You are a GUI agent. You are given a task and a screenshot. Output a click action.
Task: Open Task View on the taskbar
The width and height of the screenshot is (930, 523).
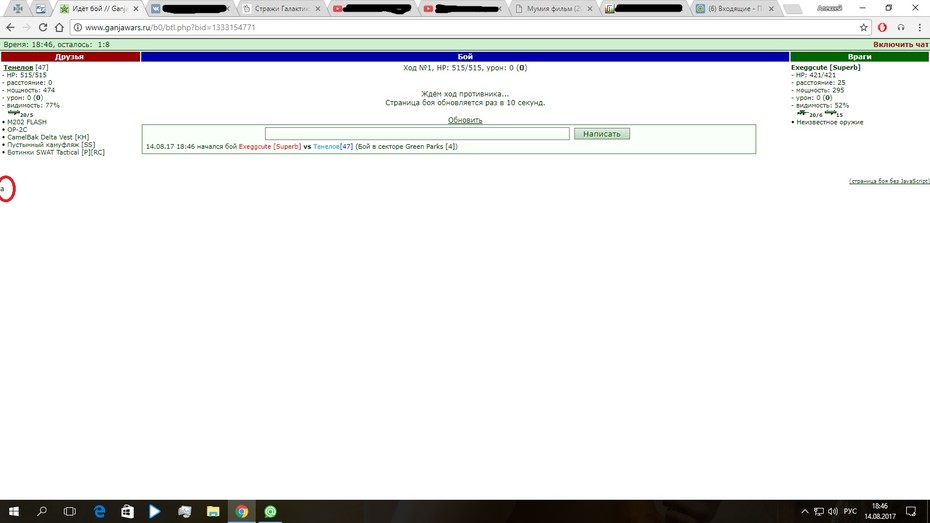69,511
